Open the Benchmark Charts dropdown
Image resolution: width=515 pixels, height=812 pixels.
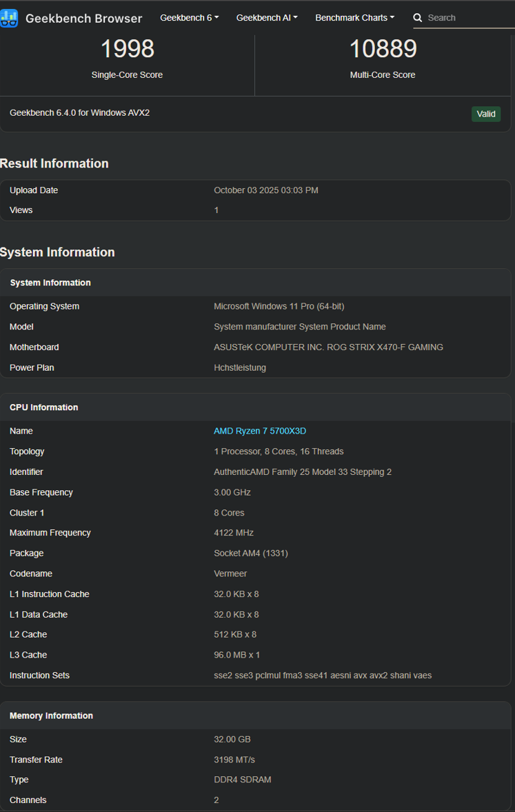[354, 18]
